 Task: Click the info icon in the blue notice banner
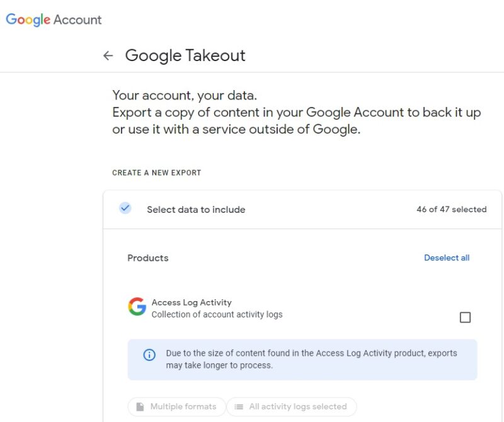coord(149,354)
